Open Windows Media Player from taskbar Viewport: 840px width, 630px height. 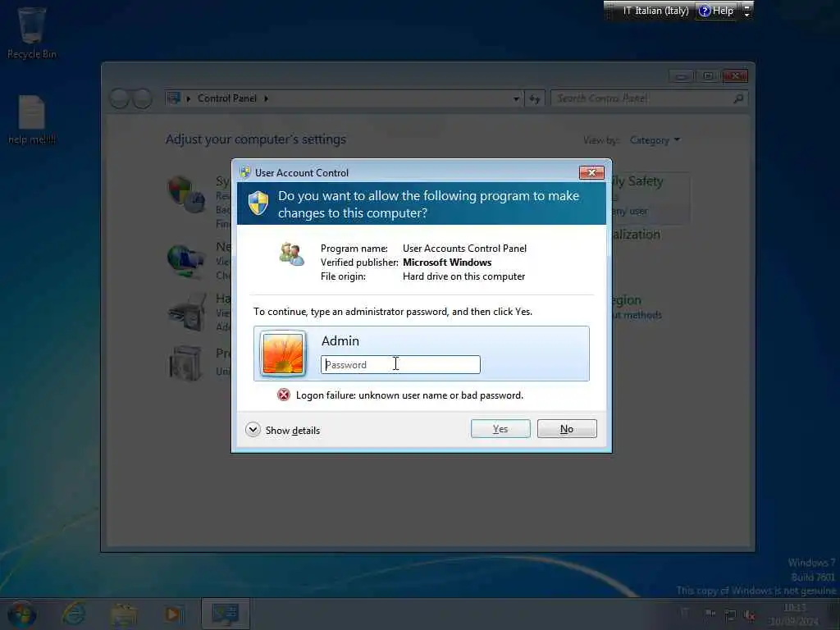pos(173,614)
